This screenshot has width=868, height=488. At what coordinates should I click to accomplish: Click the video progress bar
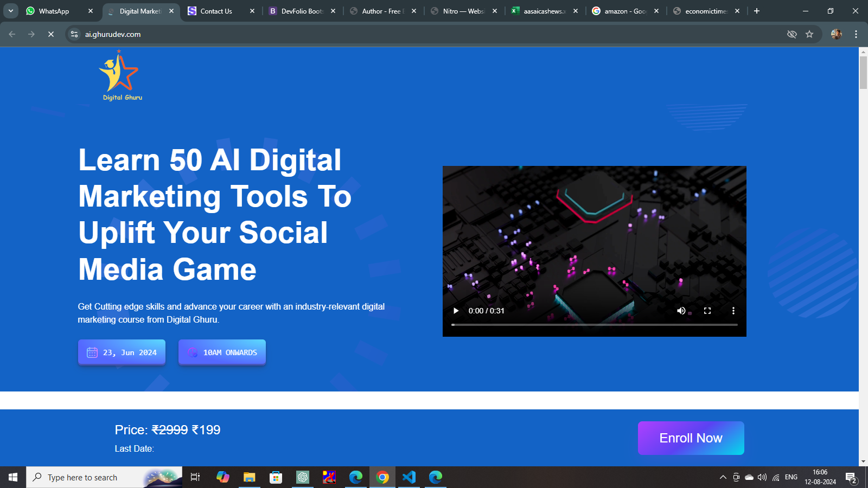594,325
